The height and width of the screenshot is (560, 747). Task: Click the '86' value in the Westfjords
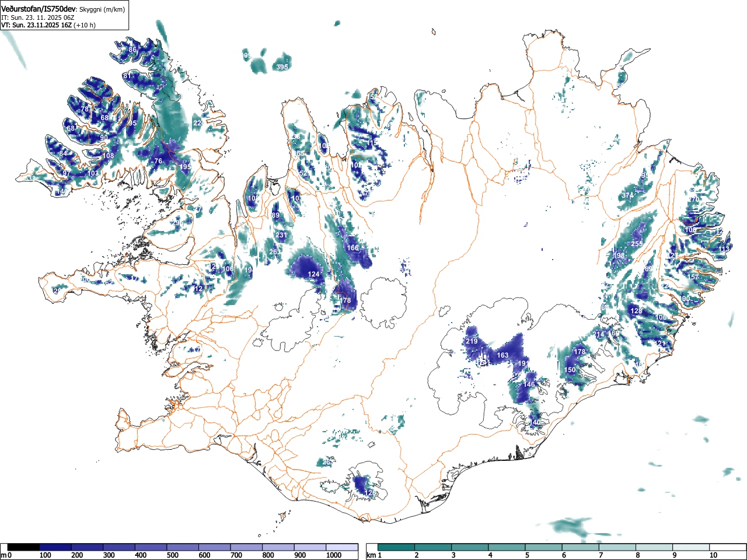click(x=132, y=50)
